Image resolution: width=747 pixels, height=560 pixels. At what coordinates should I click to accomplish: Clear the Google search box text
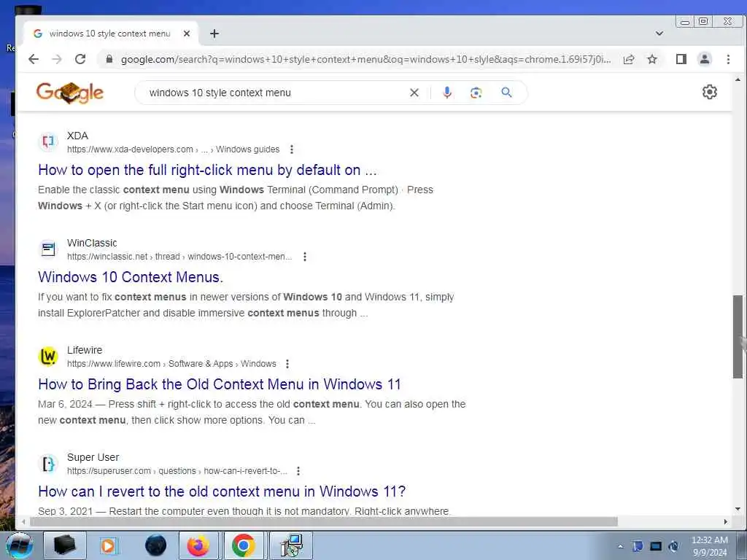tap(414, 93)
